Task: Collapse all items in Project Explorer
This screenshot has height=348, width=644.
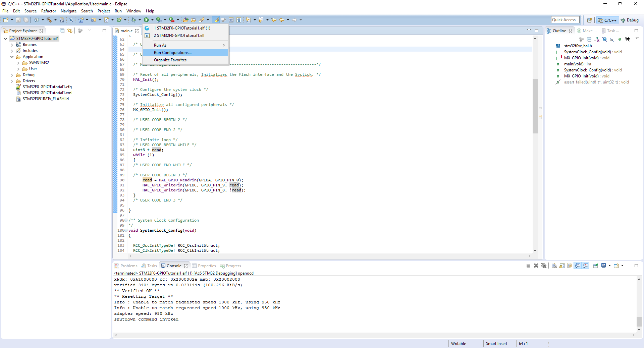Action: click(x=62, y=31)
